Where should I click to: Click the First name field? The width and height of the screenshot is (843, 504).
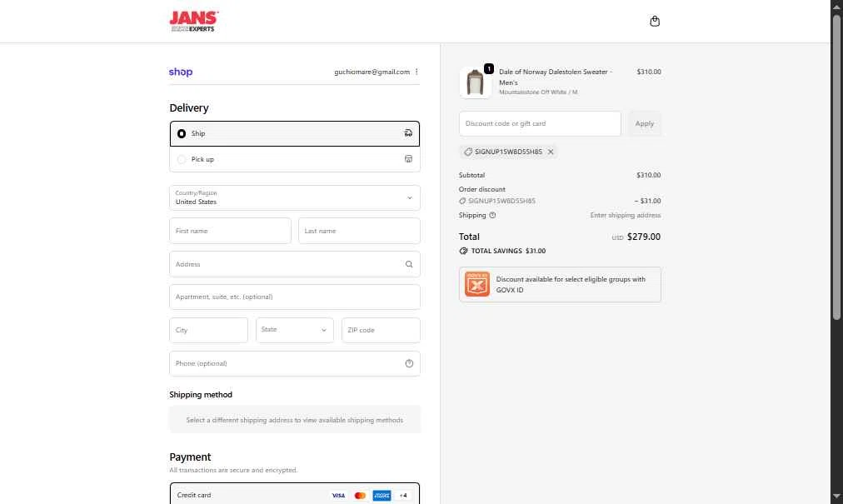[230, 231]
